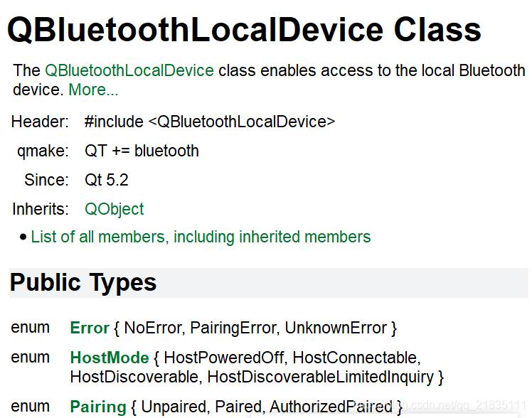Click the HostDiscoverableLimitedInquiry enum value
The width and height of the screenshot is (532, 418).
(x=320, y=377)
